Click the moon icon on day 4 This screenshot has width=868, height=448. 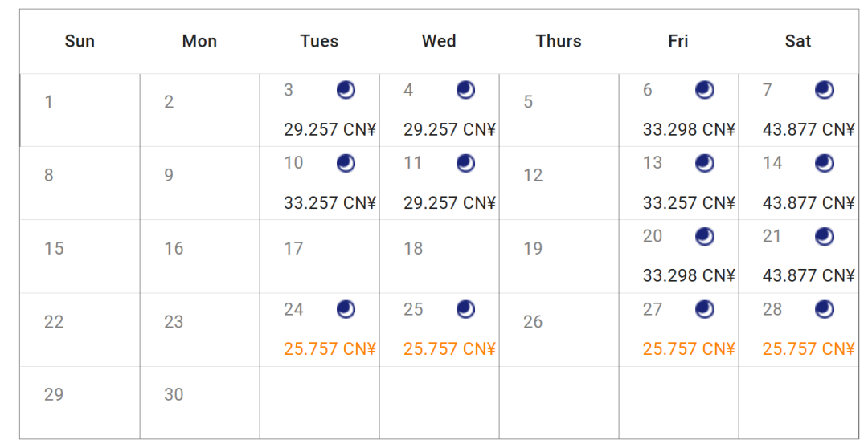click(x=465, y=90)
